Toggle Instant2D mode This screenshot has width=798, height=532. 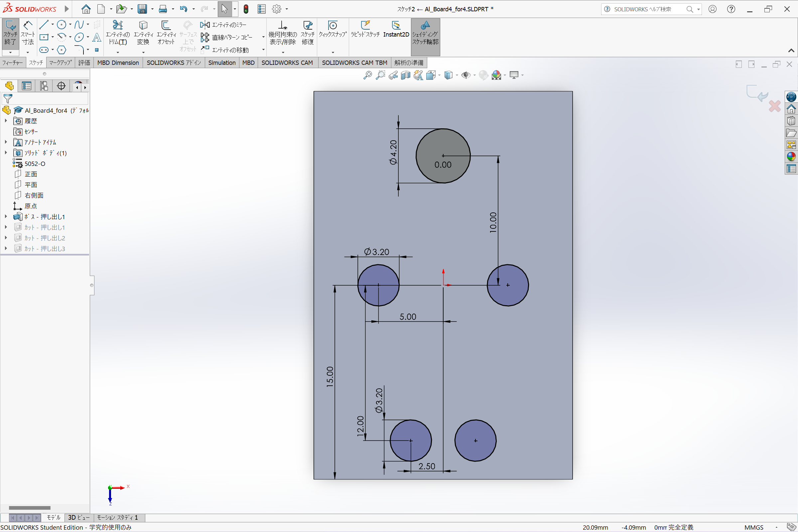point(396,29)
